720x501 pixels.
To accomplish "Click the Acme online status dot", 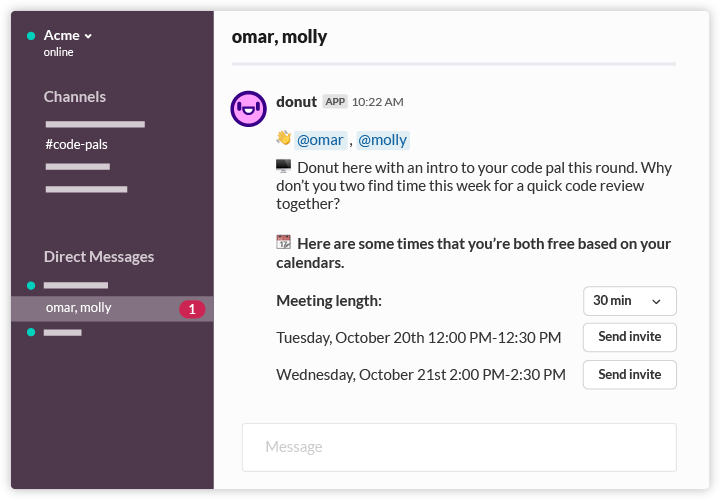I will click(x=31, y=36).
